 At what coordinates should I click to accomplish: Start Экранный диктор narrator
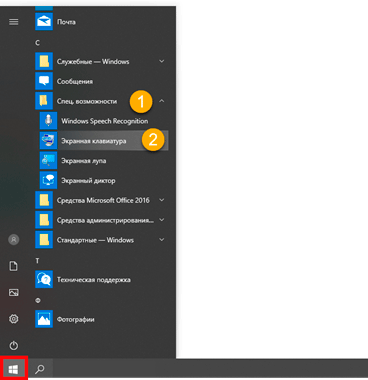tap(104, 180)
